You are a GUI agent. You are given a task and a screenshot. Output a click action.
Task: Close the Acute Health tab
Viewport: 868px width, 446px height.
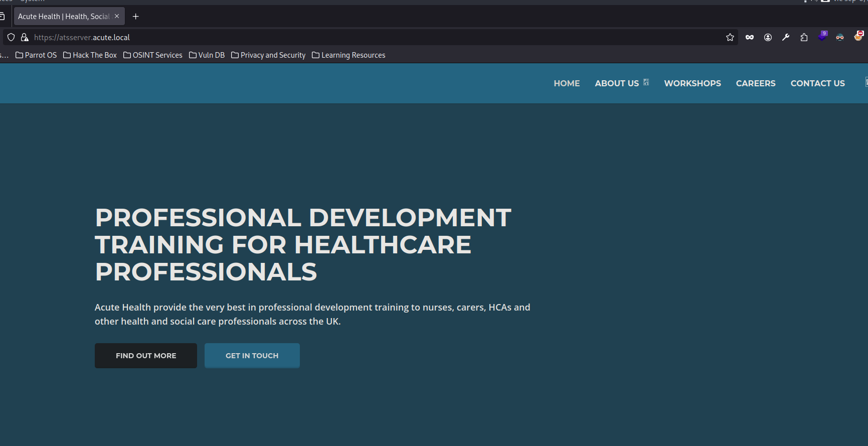[x=117, y=16]
